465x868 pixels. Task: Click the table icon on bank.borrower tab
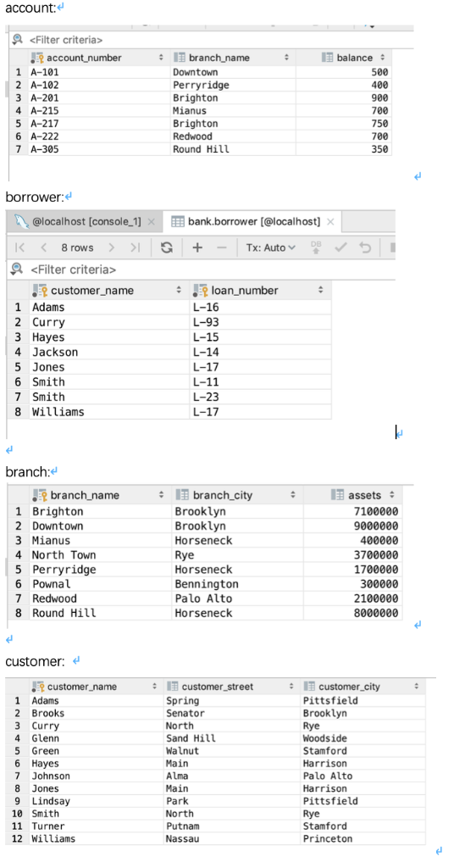pos(178,221)
